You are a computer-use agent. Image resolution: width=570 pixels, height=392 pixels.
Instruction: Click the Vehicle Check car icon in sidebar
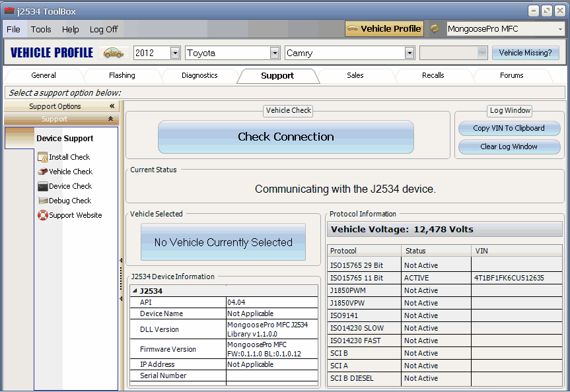coord(42,172)
